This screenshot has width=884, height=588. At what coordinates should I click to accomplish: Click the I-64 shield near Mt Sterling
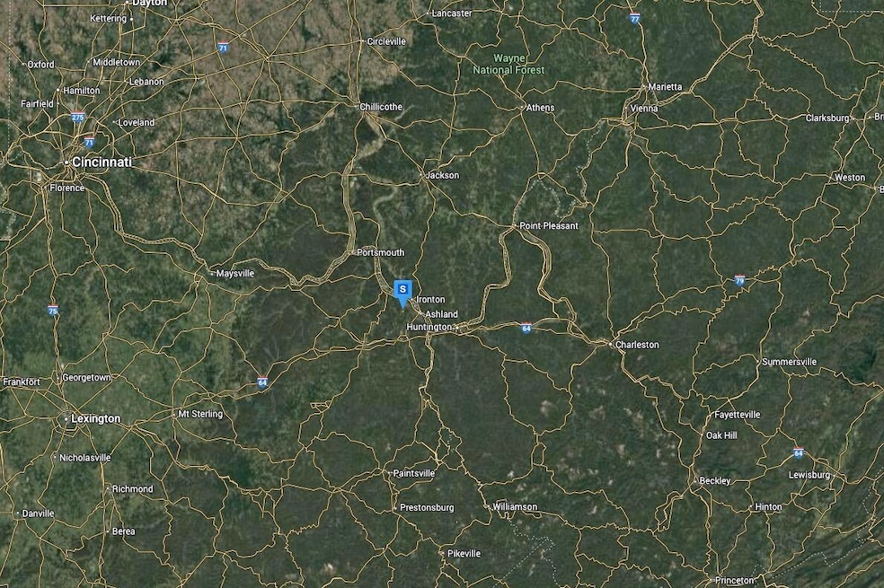click(262, 383)
